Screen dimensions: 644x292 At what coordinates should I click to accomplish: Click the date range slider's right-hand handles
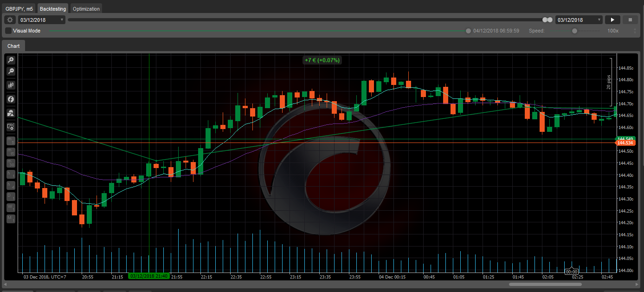(547, 20)
